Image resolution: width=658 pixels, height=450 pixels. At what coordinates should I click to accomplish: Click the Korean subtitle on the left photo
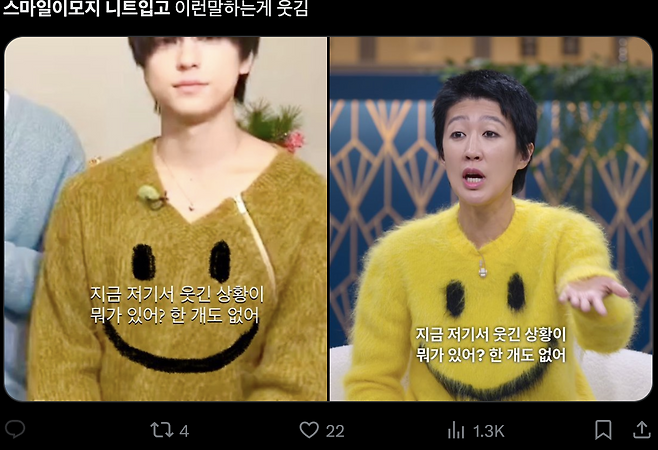coord(177,305)
